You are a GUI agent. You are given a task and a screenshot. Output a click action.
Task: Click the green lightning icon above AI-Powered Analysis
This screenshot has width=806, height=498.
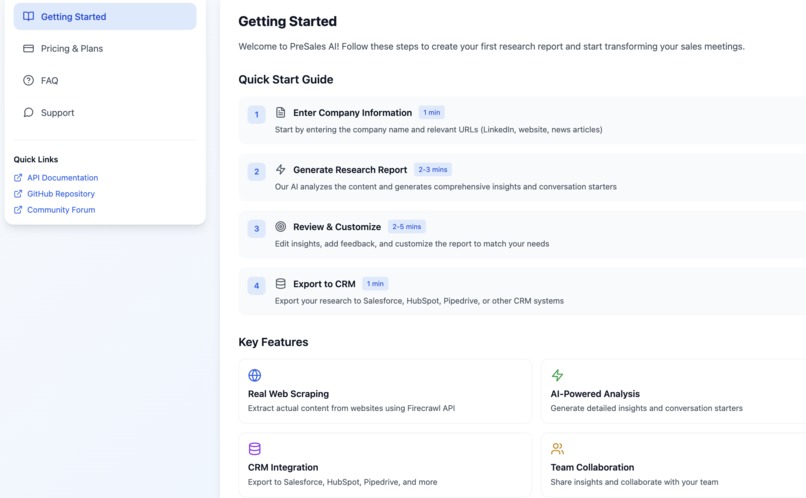[x=557, y=375]
